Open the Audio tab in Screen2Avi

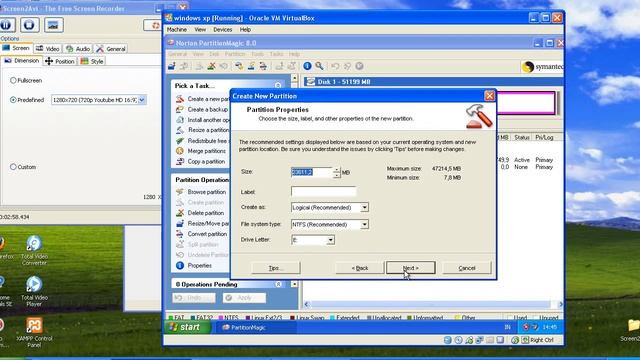pos(78,49)
